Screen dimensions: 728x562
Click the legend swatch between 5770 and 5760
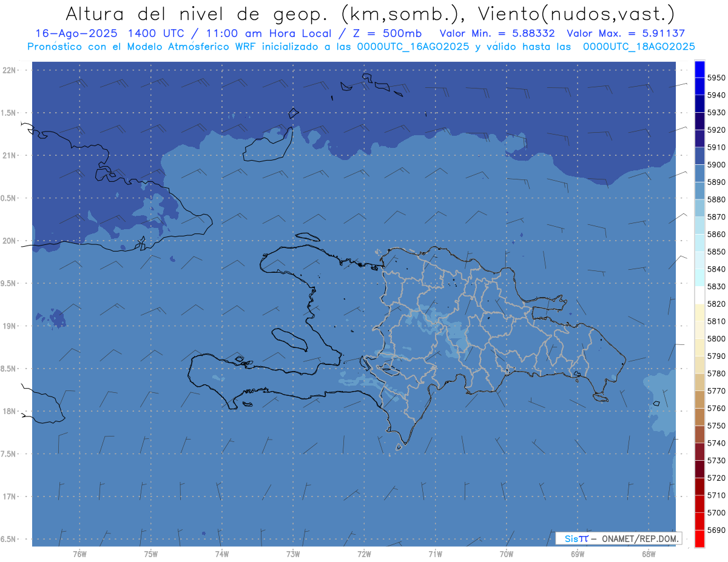[x=699, y=400]
